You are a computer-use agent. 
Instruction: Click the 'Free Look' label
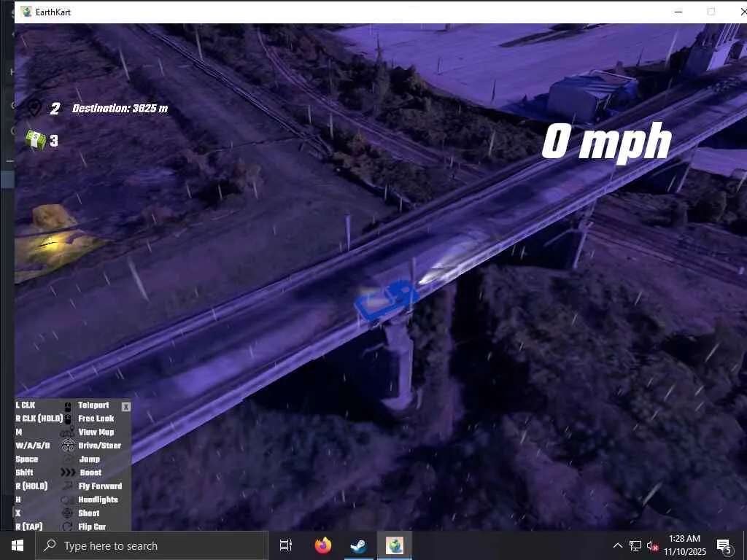pos(96,419)
